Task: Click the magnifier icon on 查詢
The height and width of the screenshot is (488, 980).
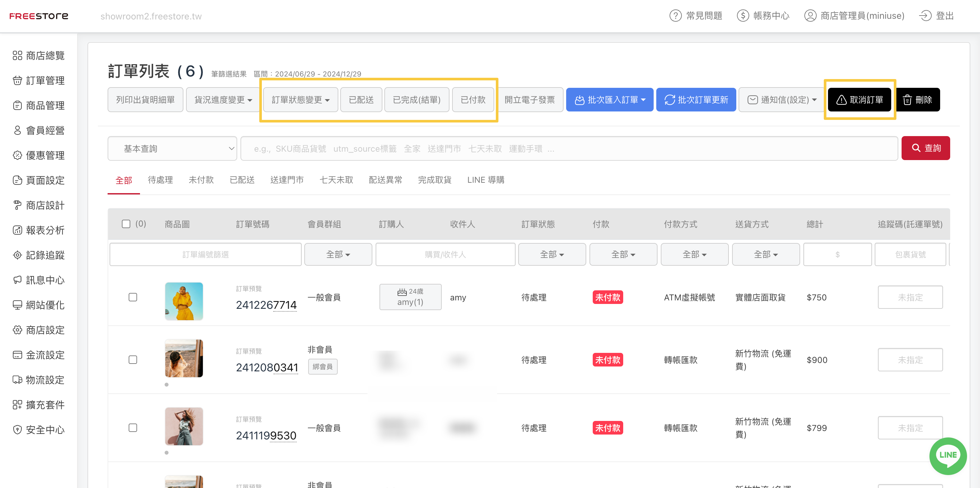Action: click(916, 148)
